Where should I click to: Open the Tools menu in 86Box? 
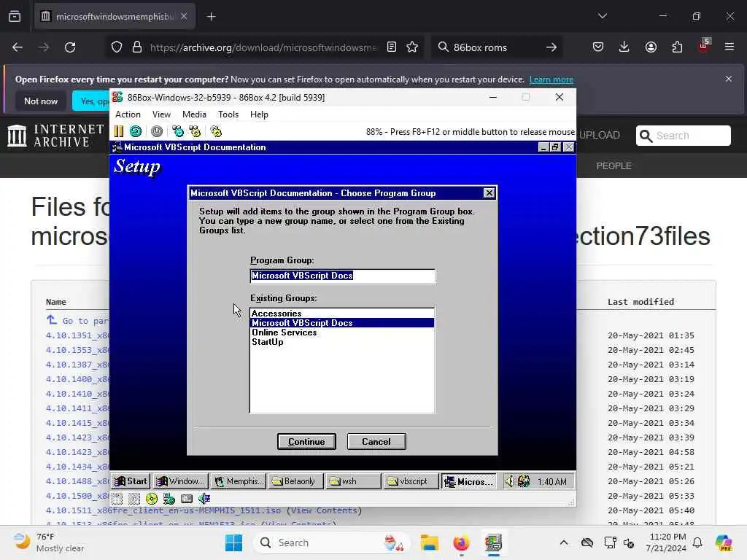tap(228, 114)
